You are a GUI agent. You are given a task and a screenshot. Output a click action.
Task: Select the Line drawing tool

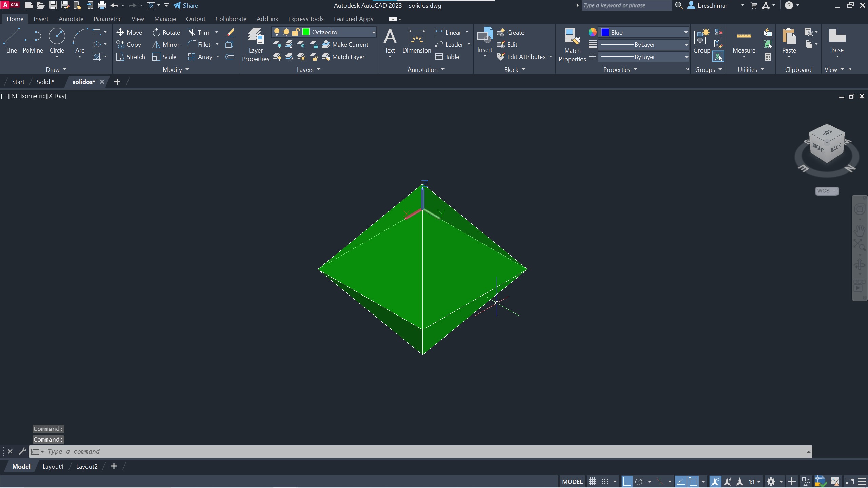(11, 41)
